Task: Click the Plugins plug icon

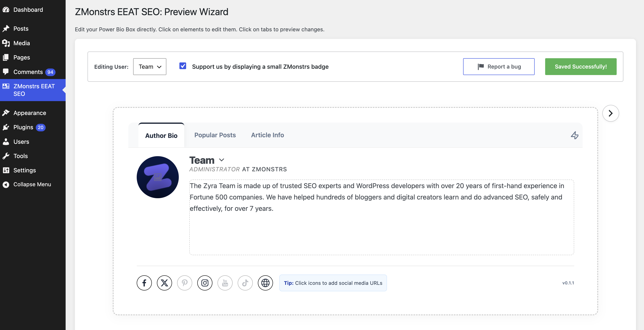Action: pos(6,127)
